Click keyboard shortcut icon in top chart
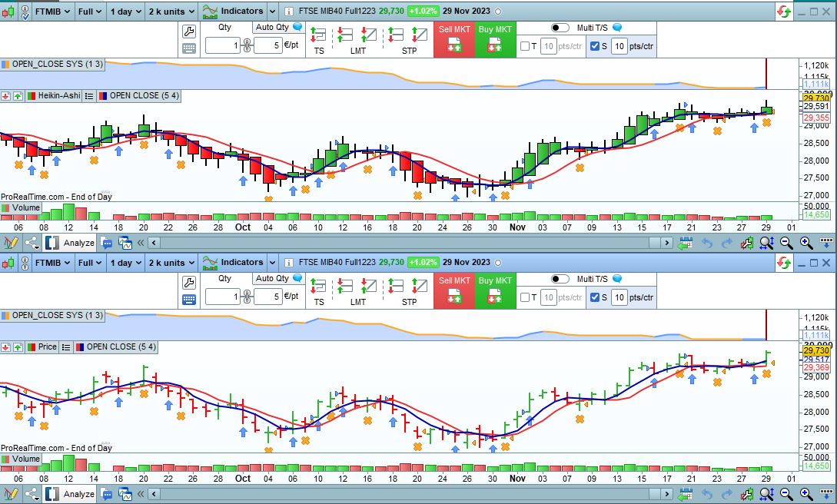Viewport: 837px width, 504px height. click(x=189, y=48)
